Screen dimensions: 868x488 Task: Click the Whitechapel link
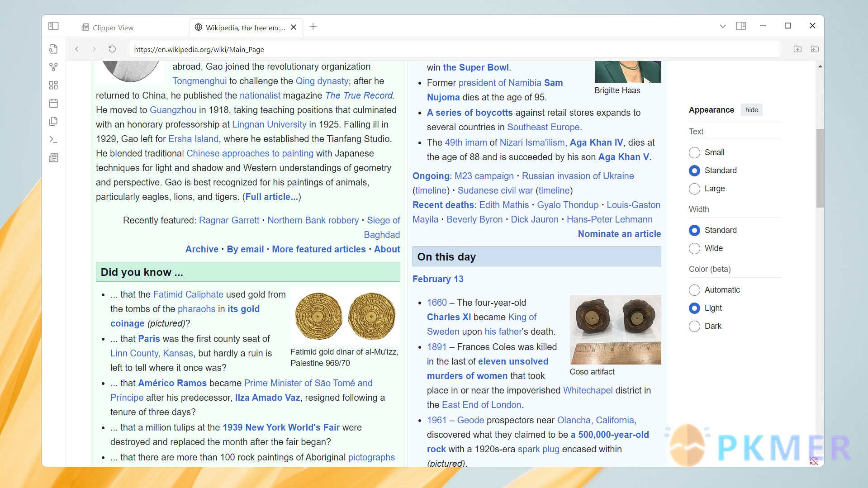point(588,390)
